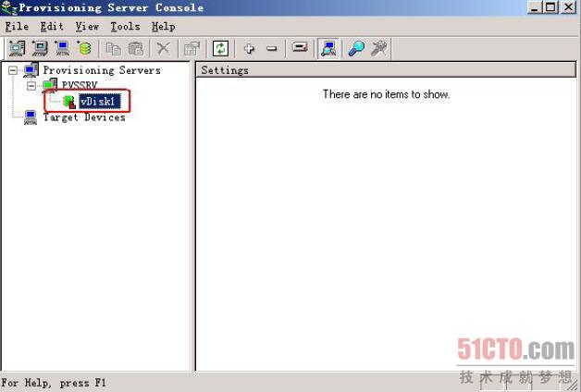The height and width of the screenshot is (392, 581).
Task: Open the File menu
Action: tap(17, 27)
